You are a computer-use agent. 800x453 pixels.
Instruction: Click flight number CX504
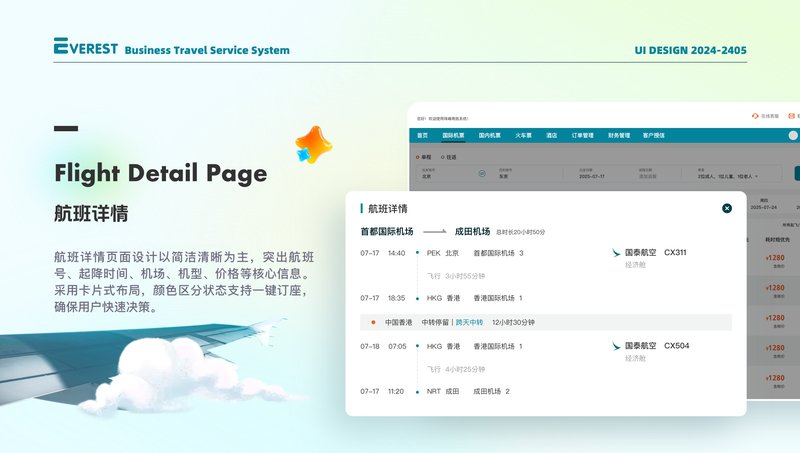[x=677, y=345]
